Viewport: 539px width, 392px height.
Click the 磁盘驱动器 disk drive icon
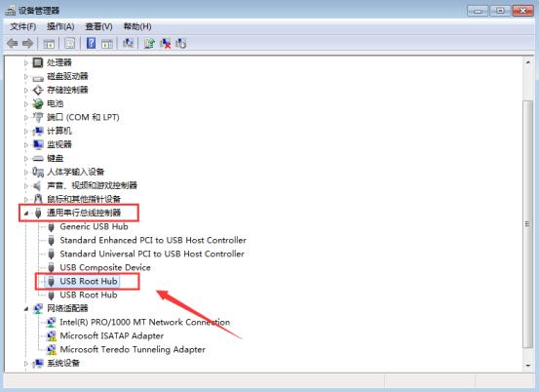point(38,78)
